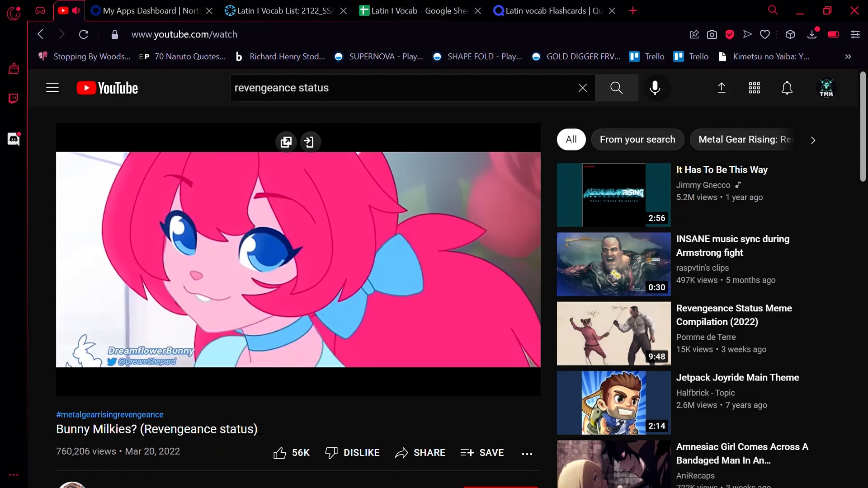Viewport: 868px width, 488px height.
Task: Toggle the battery saver icon
Action: click(834, 34)
